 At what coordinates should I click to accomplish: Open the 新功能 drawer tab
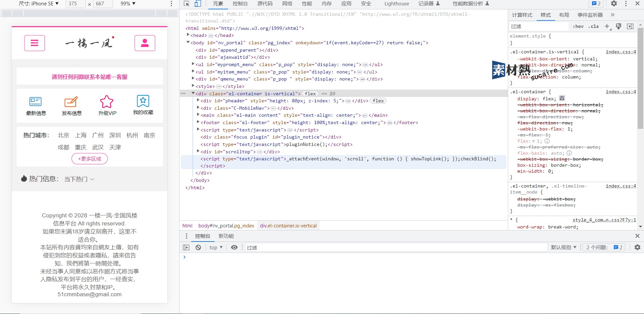[226, 236]
